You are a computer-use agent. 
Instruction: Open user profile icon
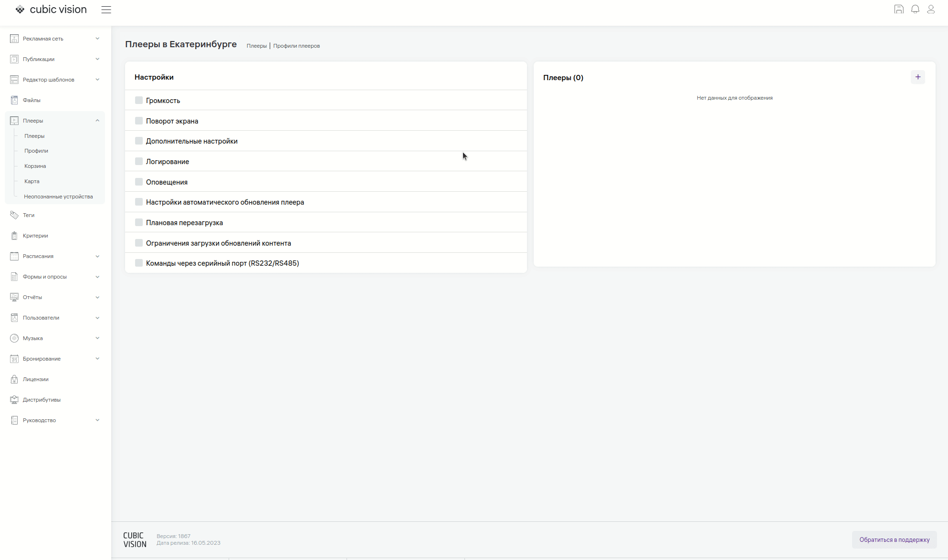(x=931, y=10)
